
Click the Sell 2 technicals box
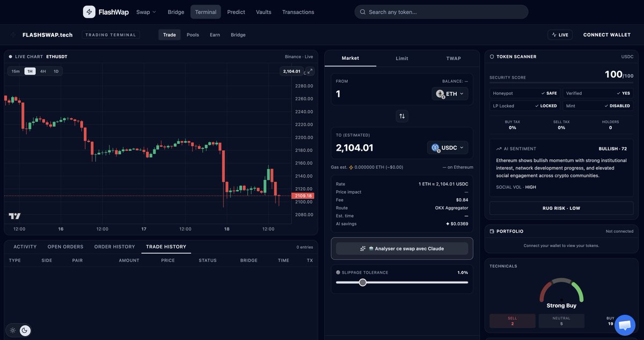tap(513, 321)
